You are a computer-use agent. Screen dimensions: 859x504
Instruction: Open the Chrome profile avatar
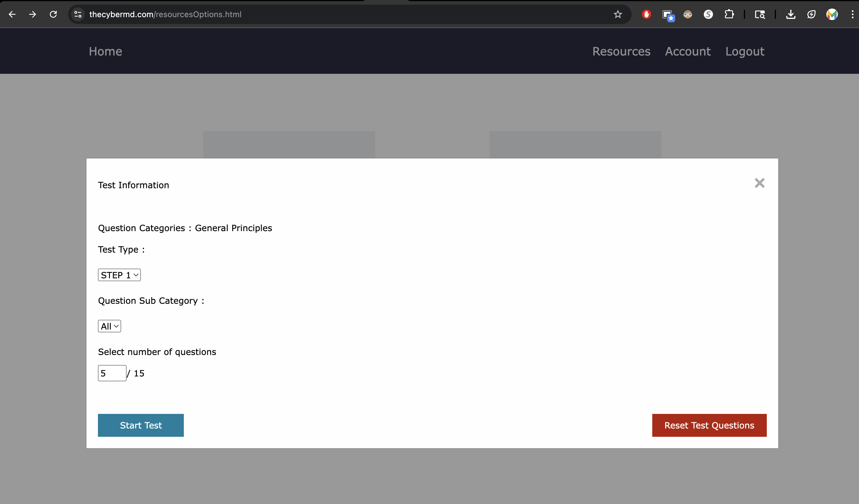832,14
